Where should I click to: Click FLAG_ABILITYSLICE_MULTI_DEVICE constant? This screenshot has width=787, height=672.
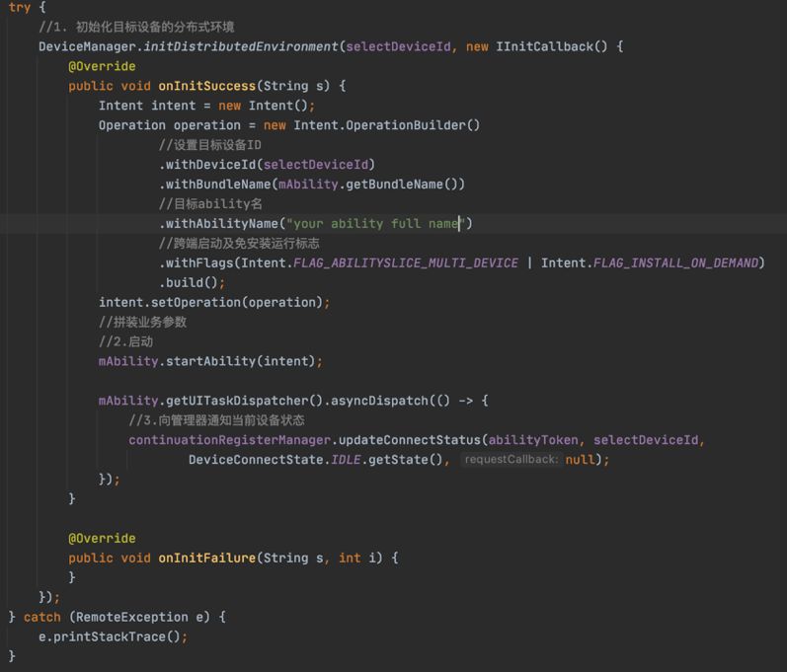406,263
